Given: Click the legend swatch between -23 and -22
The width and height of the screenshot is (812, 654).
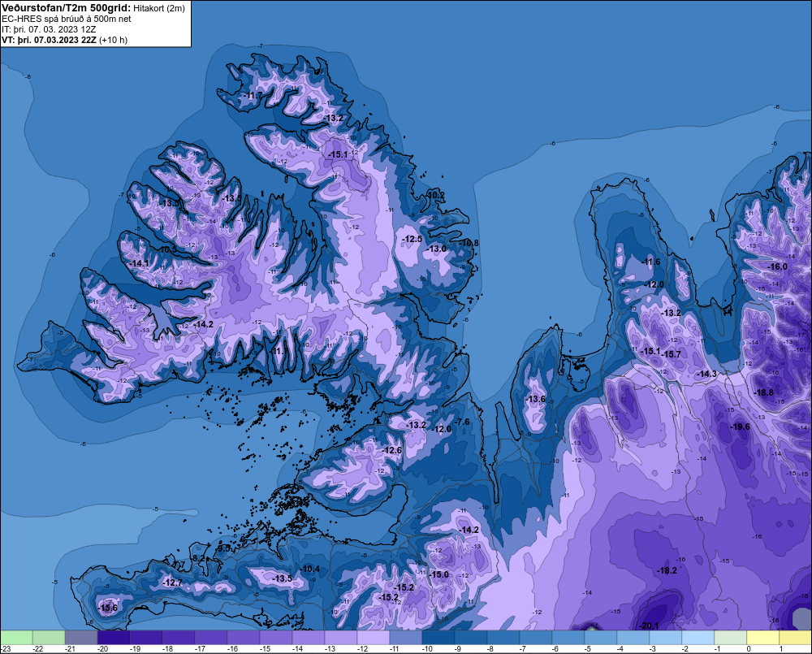Looking at the screenshot, I should pos(16,637).
